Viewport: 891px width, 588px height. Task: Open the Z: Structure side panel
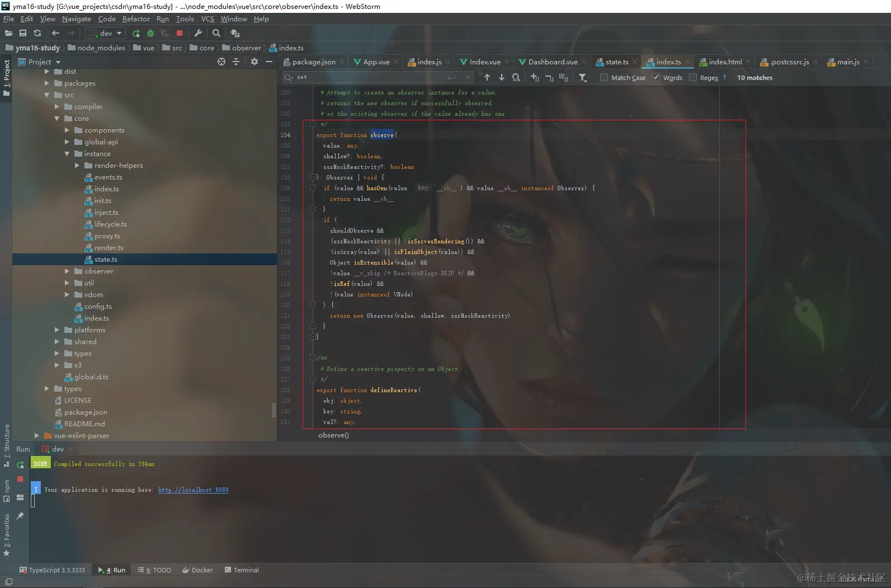pos(7,445)
